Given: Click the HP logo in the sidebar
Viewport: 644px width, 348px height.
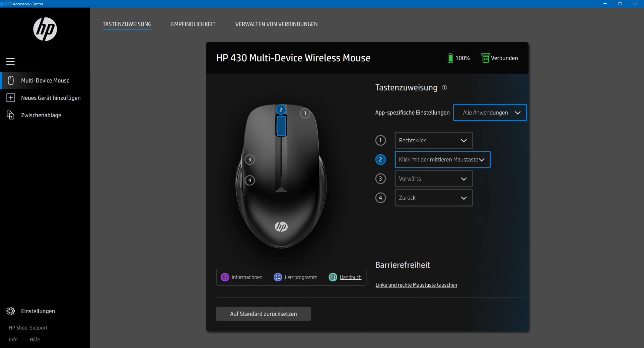Looking at the screenshot, I should [45, 29].
